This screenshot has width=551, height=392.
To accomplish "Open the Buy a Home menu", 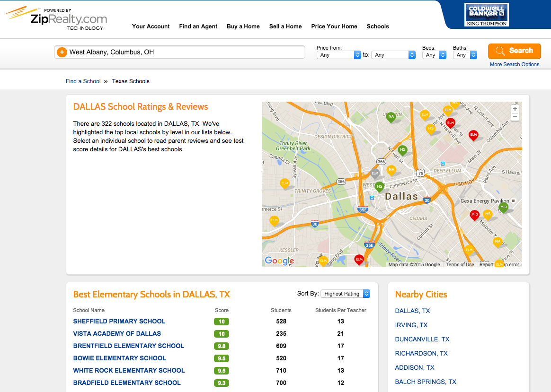I will (x=243, y=26).
